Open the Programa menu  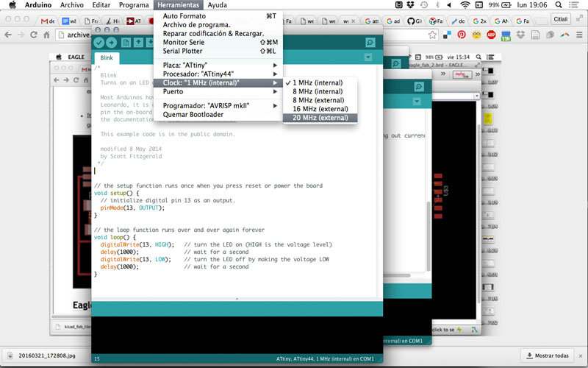click(x=134, y=5)
